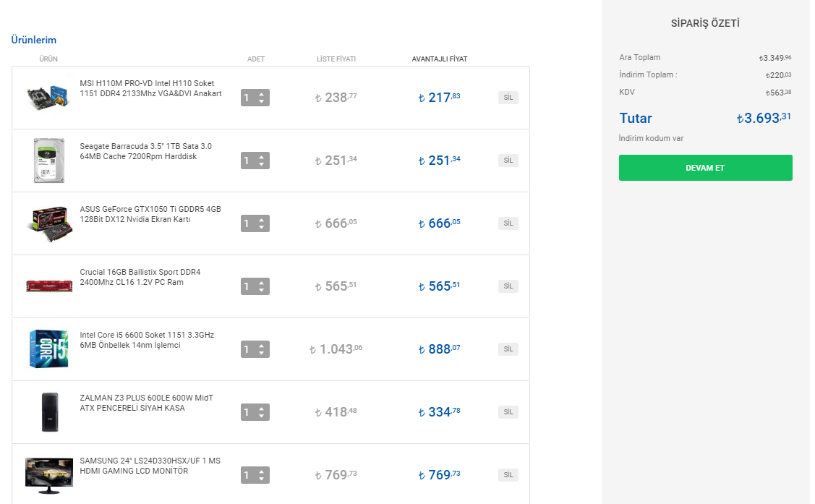The height and width of the screenshot is (504, 815).
Task: Click the Intel Core i5 6600 product name
Action: (147, 340)
